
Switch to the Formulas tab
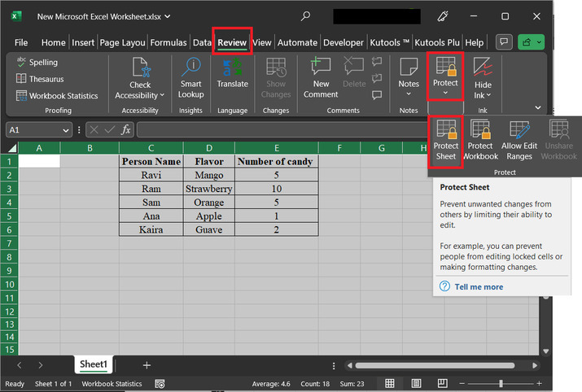(x=168, y=43)
